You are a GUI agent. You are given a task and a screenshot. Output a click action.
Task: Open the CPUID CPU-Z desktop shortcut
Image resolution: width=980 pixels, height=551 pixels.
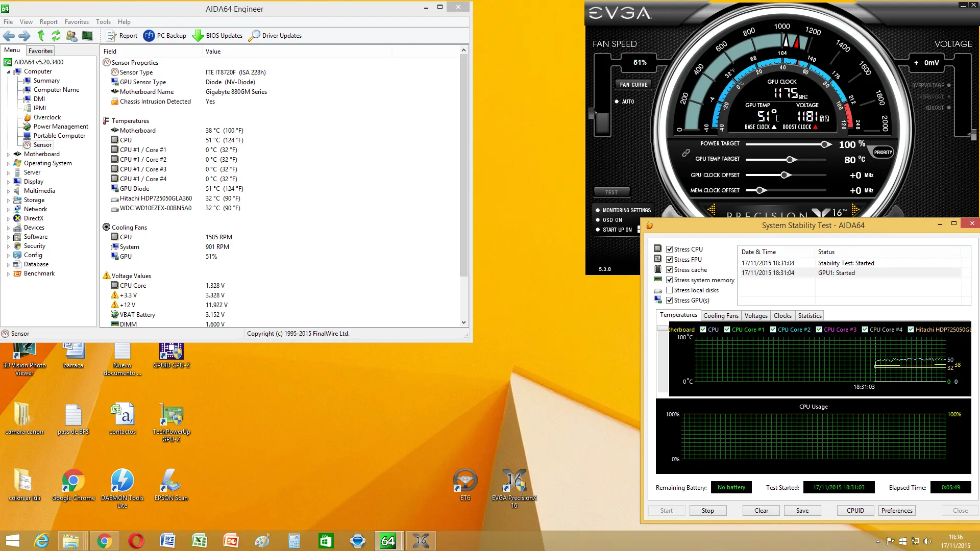171,356
